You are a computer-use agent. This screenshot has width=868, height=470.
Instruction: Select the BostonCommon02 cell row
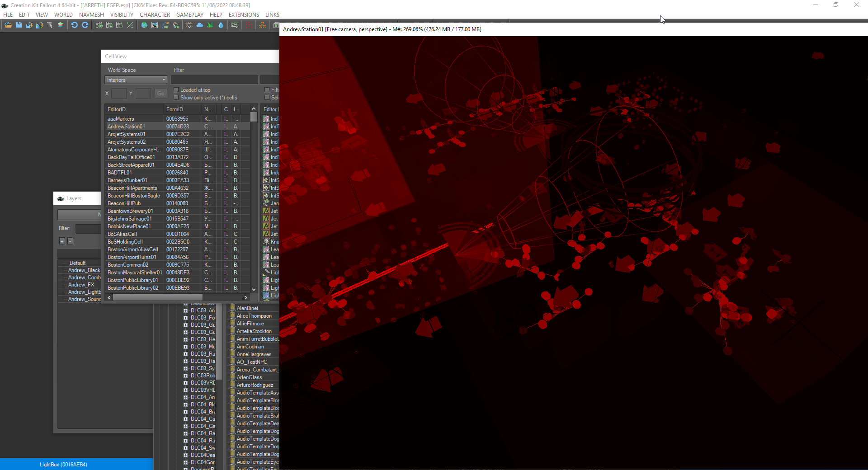point(177,265)
